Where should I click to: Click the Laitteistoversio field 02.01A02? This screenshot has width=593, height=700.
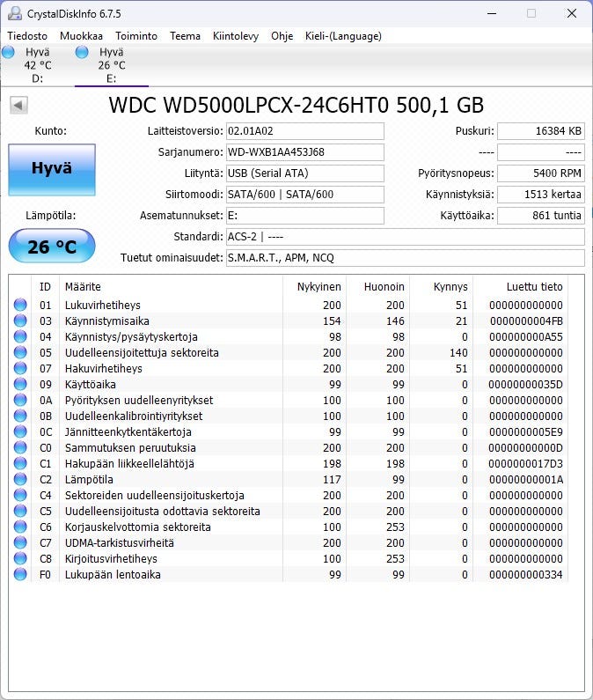click(x=304, y=131)
